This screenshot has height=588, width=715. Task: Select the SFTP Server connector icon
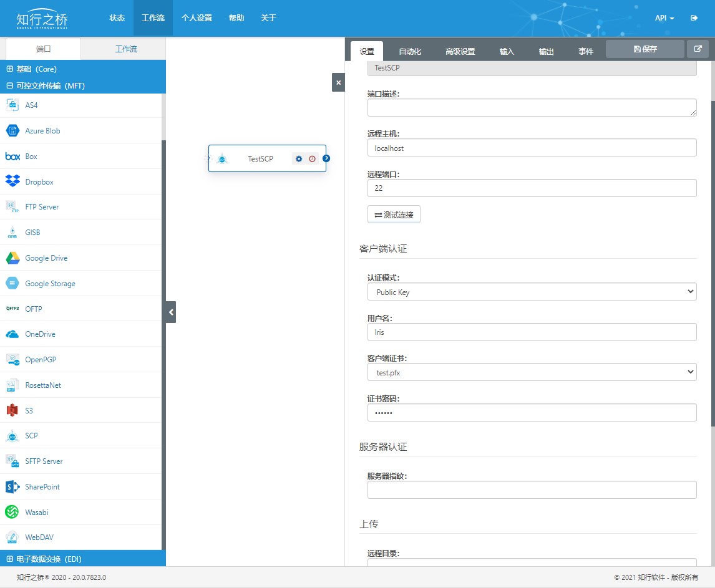[12, 461]
